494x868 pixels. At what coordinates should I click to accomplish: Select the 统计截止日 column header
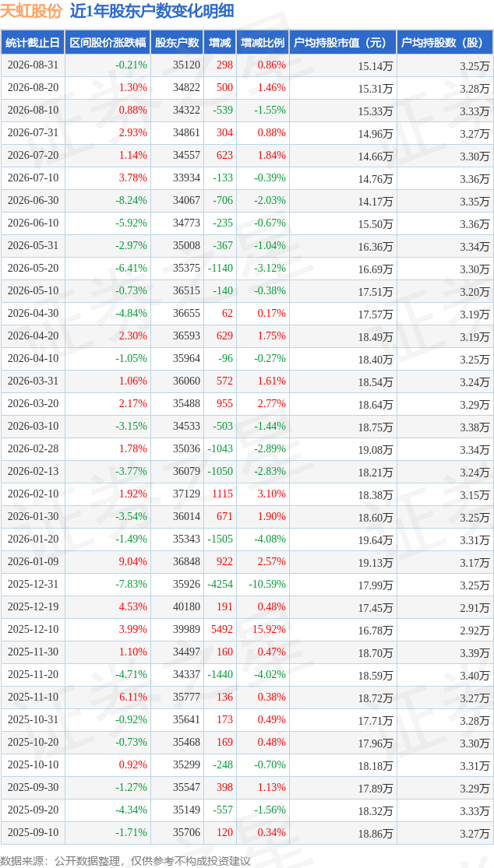coord(32,43)
